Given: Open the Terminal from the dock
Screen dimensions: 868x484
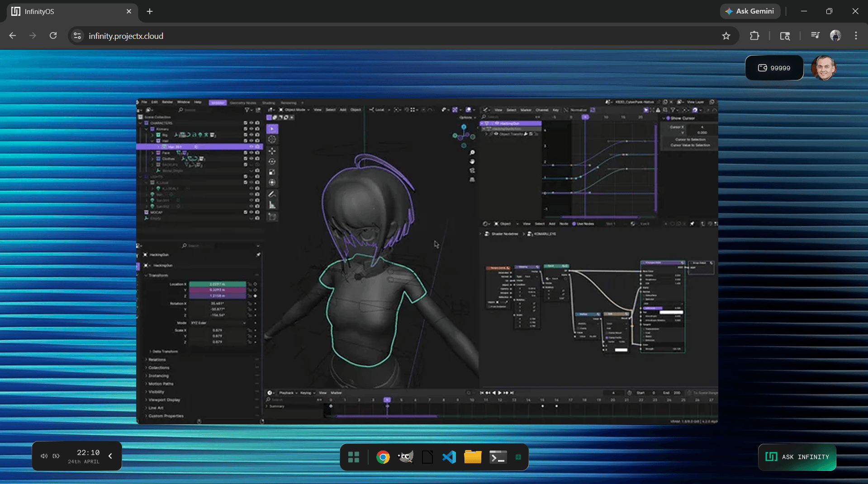Looking at the screenshot, I should (498, 457).
